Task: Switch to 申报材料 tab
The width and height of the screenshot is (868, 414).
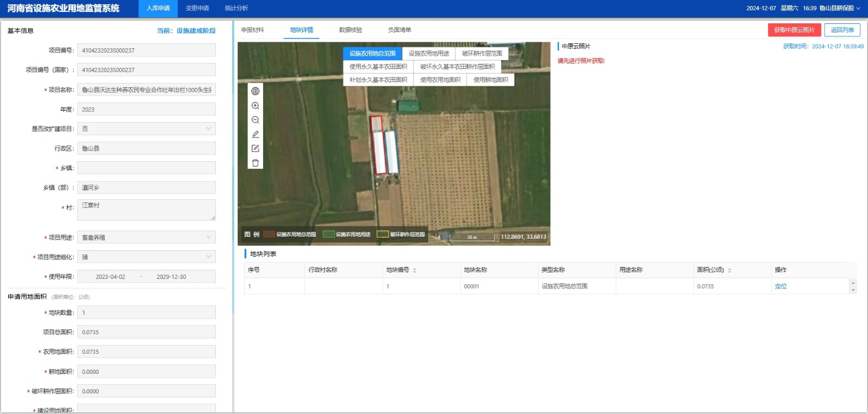Action: tap(252, 30)
